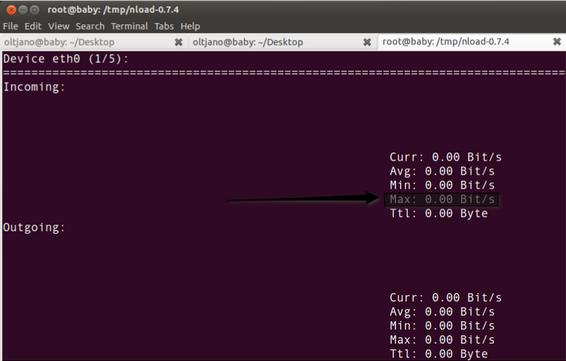Screen dimensions: 566x361
Task: Open the Edit menu
Action: (x=33, y=26)
